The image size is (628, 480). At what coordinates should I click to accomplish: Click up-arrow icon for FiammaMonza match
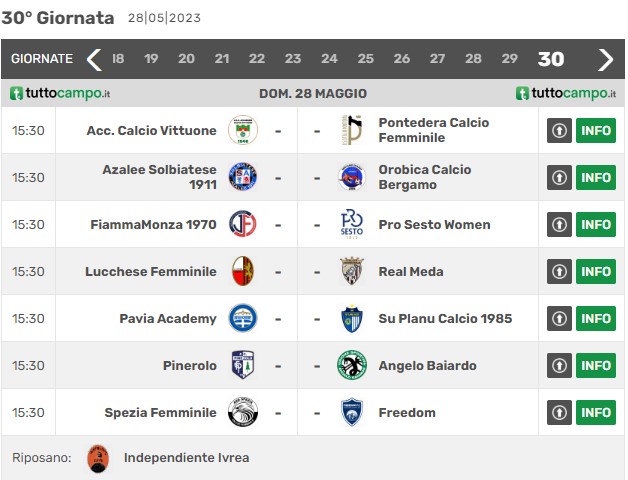pyautogui.click(x=559, y=224)
